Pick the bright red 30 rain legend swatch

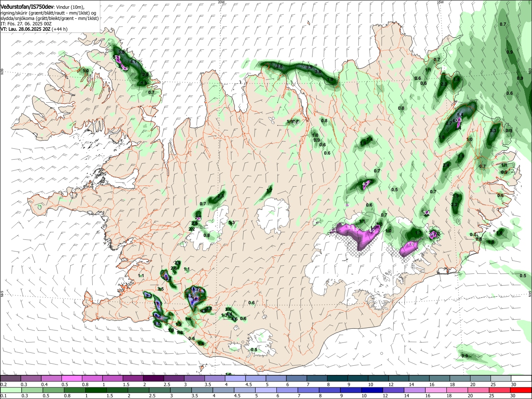[521, 390]
